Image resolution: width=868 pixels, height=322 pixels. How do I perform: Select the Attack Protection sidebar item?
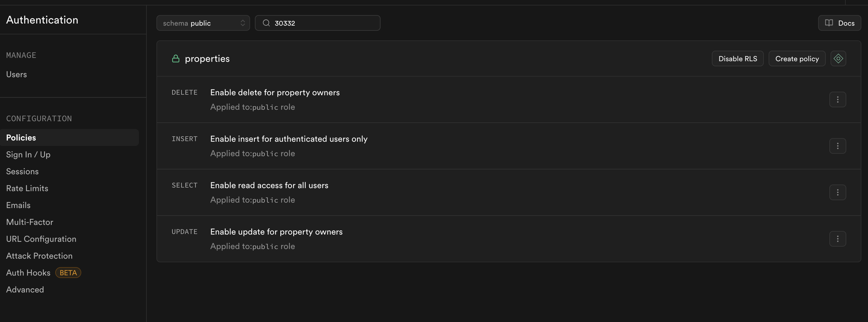point(40,256)
